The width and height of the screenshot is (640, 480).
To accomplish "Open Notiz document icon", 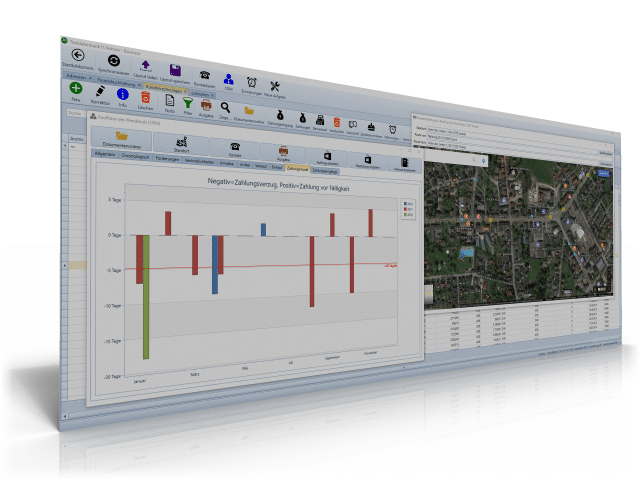I will tap(169, 100).
